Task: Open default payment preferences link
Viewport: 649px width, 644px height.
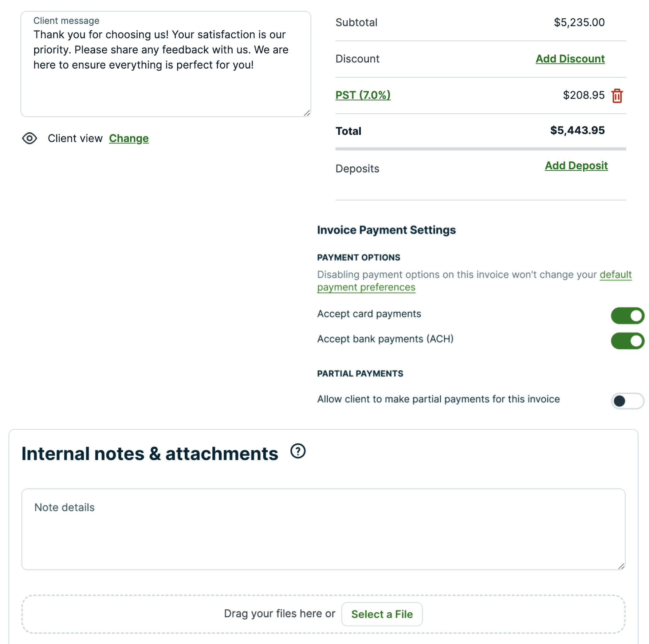Action: click(x=366, y=287)
